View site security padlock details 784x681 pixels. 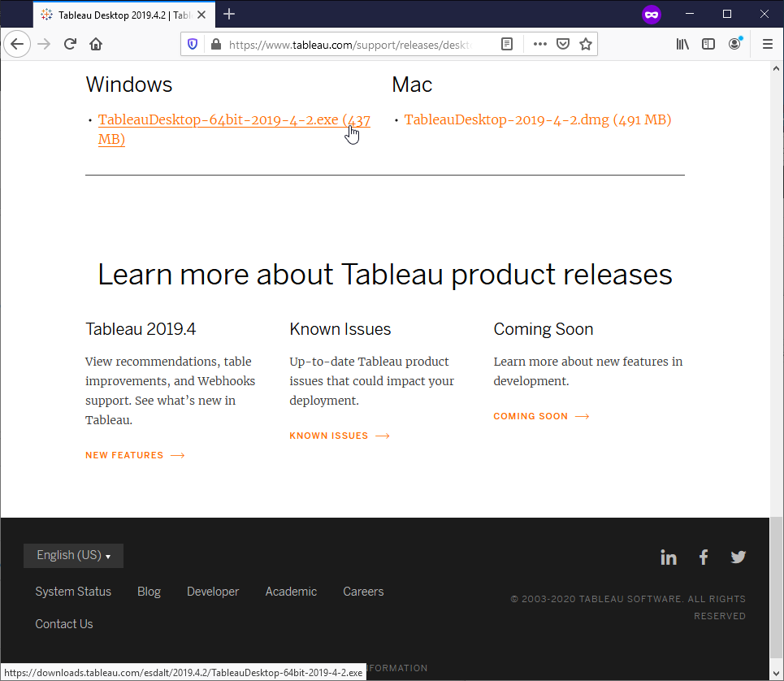click(216, 45)
